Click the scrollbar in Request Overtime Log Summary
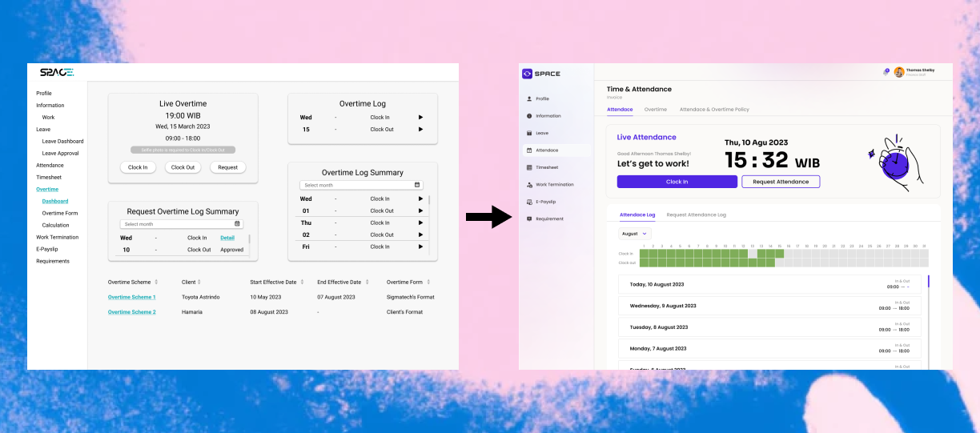Viewport: 980px width, 433px height. tap(249, 239)
